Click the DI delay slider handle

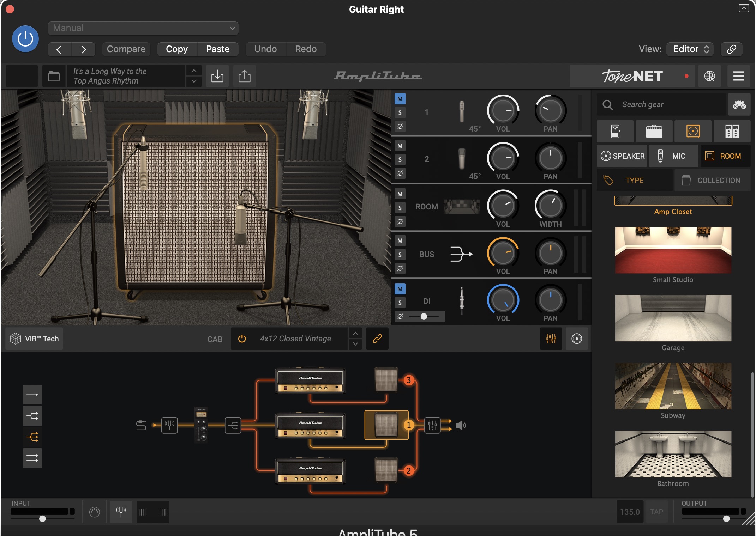(424, 317)
